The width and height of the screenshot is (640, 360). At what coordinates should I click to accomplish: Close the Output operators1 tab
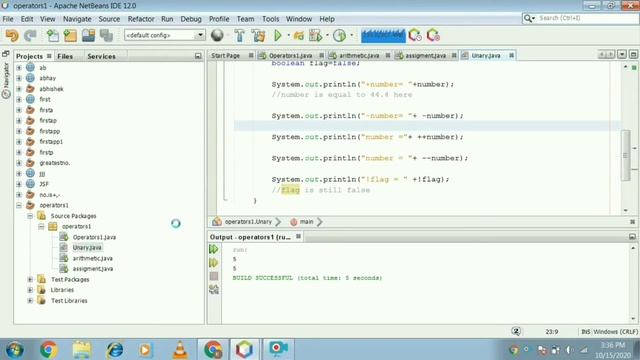pos(298,236)
